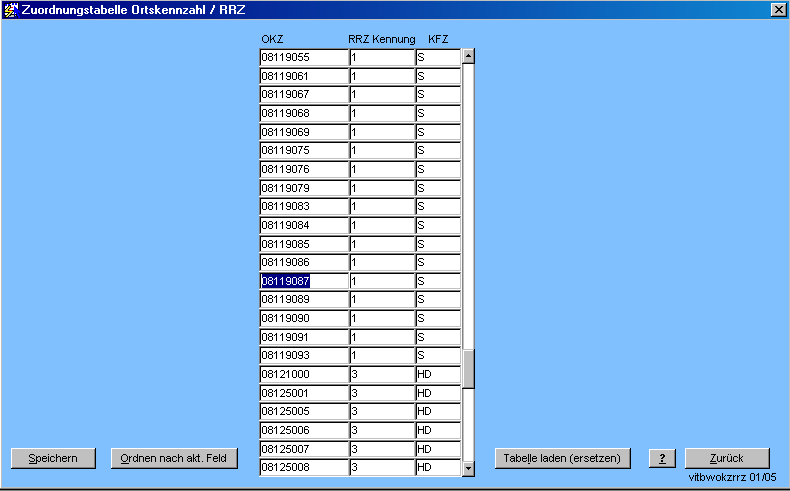790x491 pixels.
Task: Click the question mark help button
Action: click(x=662, y=458)
